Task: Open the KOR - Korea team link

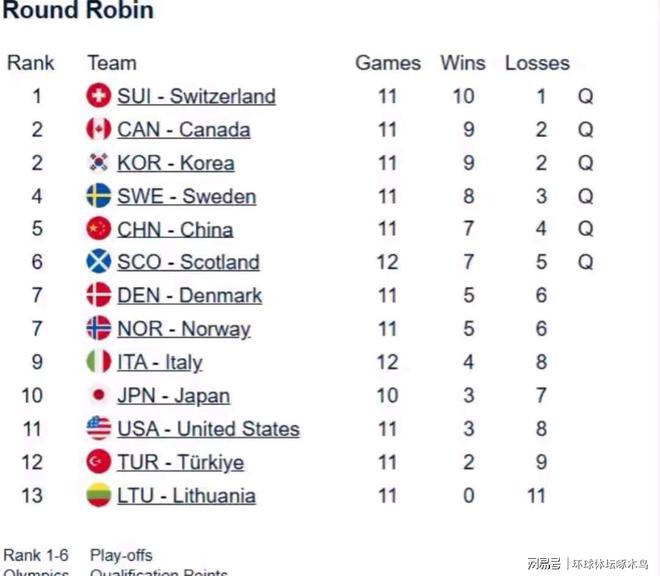Action: point(176,163)
